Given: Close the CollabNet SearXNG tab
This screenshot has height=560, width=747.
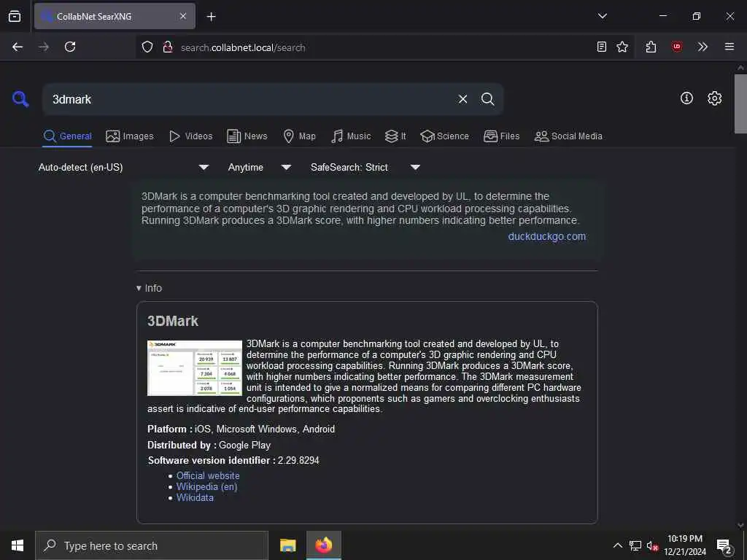Looking at the screenshot, I should coord(183,16).
